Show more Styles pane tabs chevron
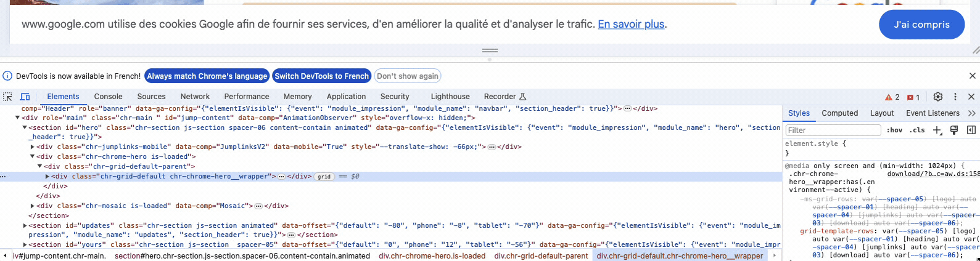The height and width of the screenshot is (261, 980). click(x=972, y=113)
